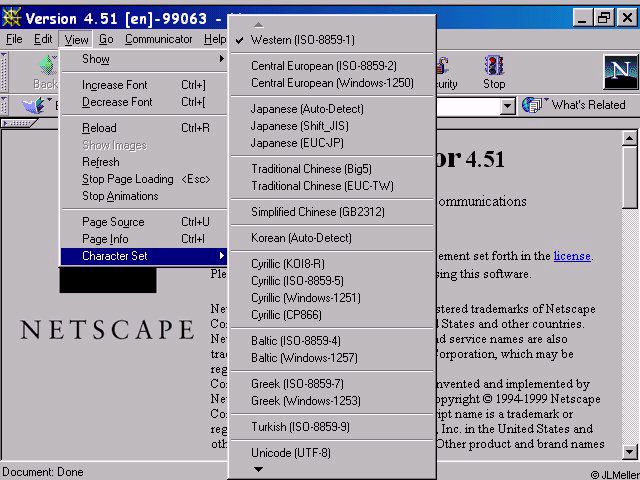Screen dimensions: 640x480
Task: Select checked Western (ISO-8859-1) encoding
Action: tap(302, 40)
